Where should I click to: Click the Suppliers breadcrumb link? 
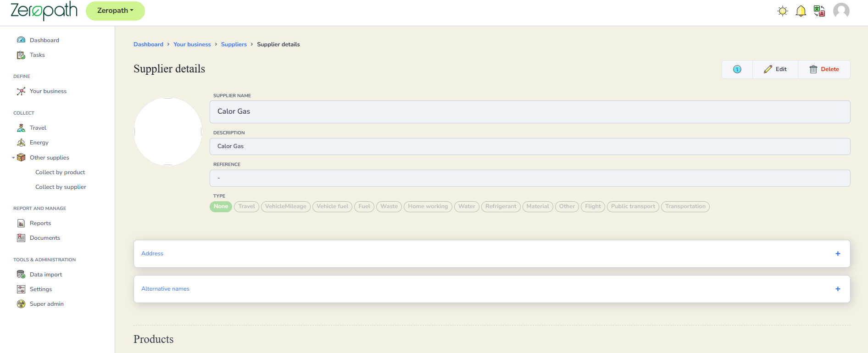tap(234, 44)
